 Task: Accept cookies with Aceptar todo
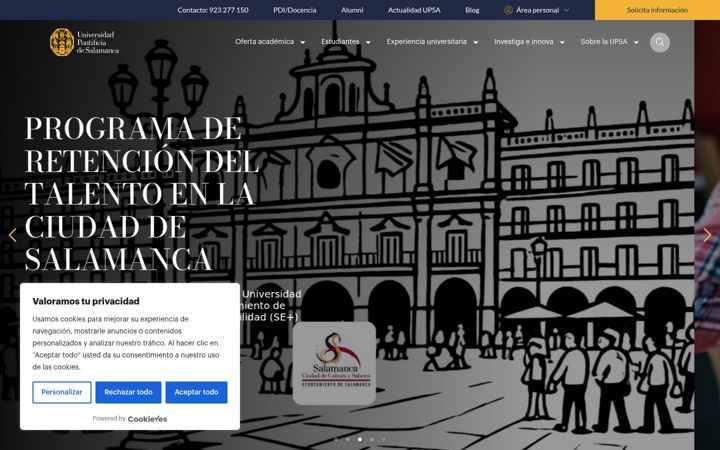(x=196, y=392)
